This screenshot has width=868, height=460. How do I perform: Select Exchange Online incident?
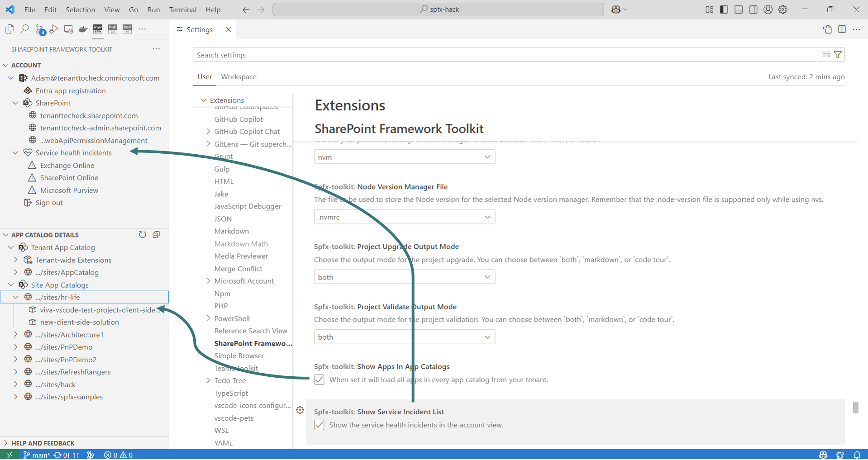coord(67,165)
